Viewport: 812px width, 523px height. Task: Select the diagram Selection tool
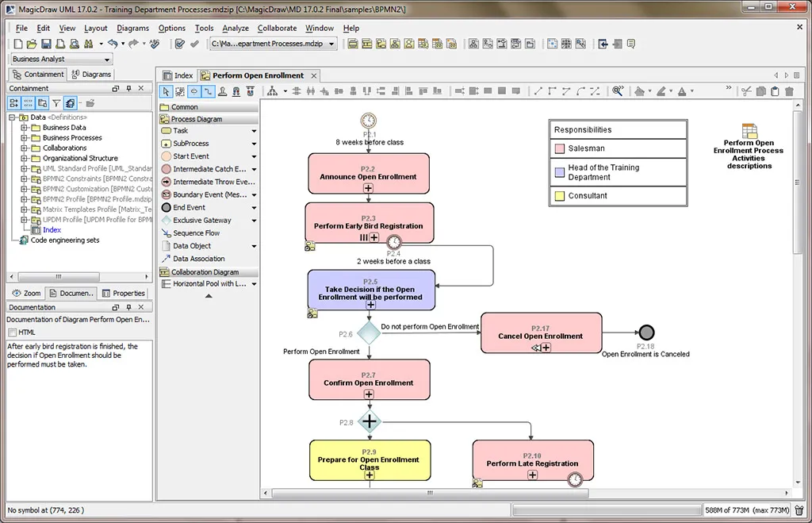pos(164,91)
